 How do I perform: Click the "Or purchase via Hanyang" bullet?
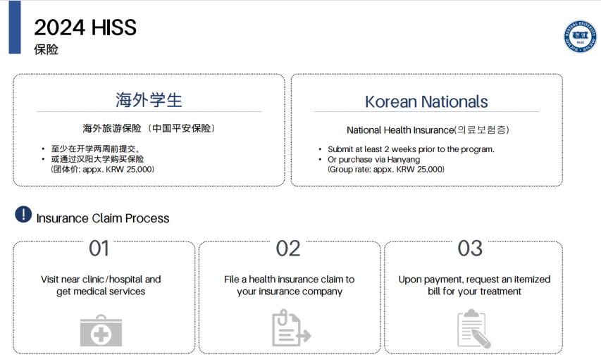(373, 159)
